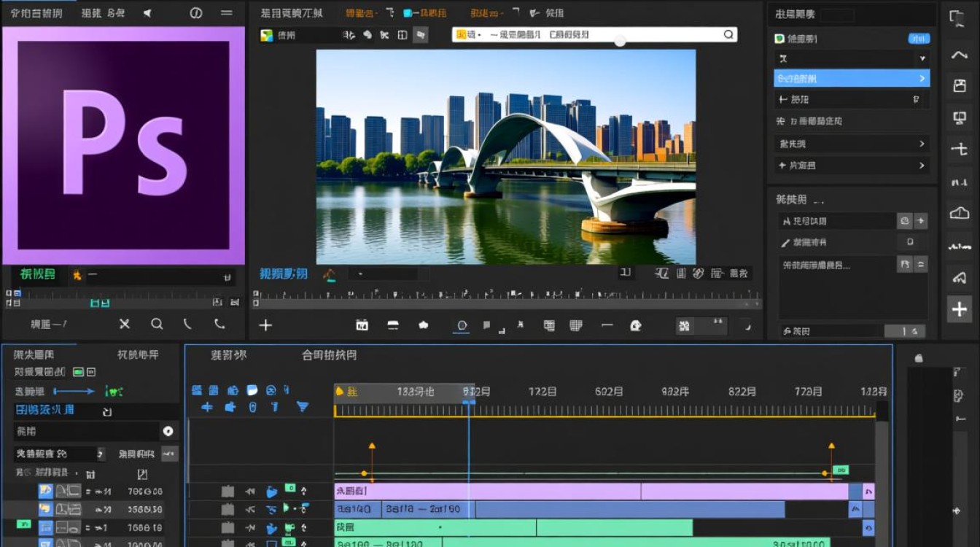Select the first layer thumbnail in the layer list
This screenshot has height=547, width=980.
tap(45, 491)
